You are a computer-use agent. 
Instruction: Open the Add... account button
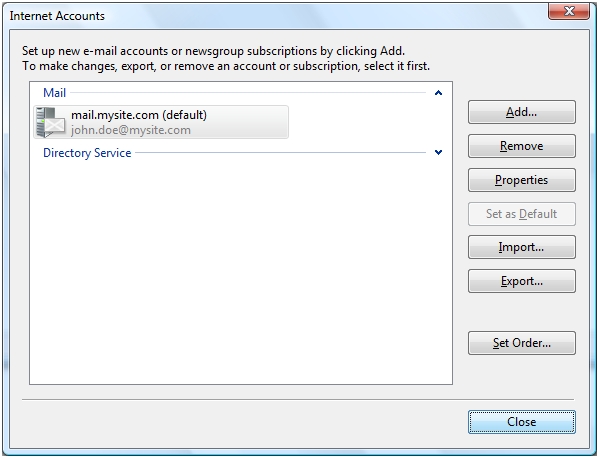(521, 112)
